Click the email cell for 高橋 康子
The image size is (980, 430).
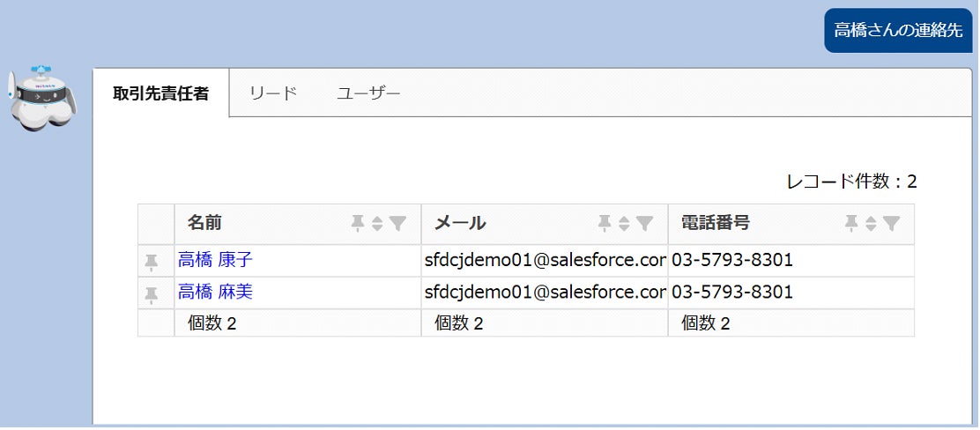tap(544, 261)
